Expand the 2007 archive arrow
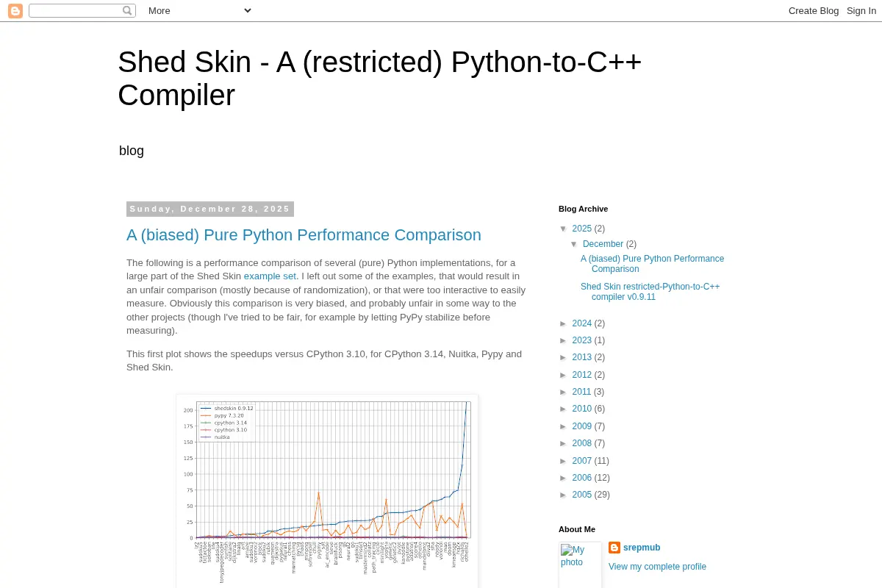 [564, 461]
